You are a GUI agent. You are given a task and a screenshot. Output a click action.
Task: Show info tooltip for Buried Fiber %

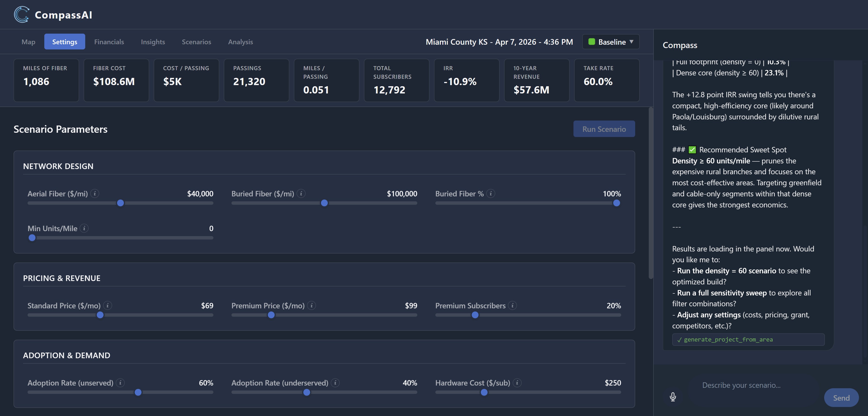tap(491, 193)
